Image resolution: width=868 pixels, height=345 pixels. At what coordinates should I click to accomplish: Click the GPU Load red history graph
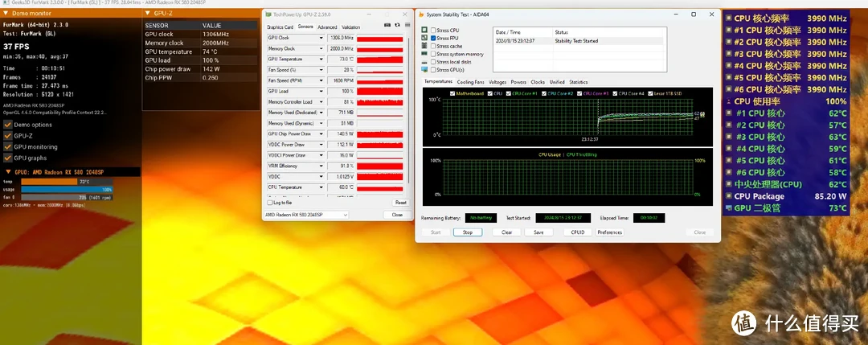[x=379, y=92]
